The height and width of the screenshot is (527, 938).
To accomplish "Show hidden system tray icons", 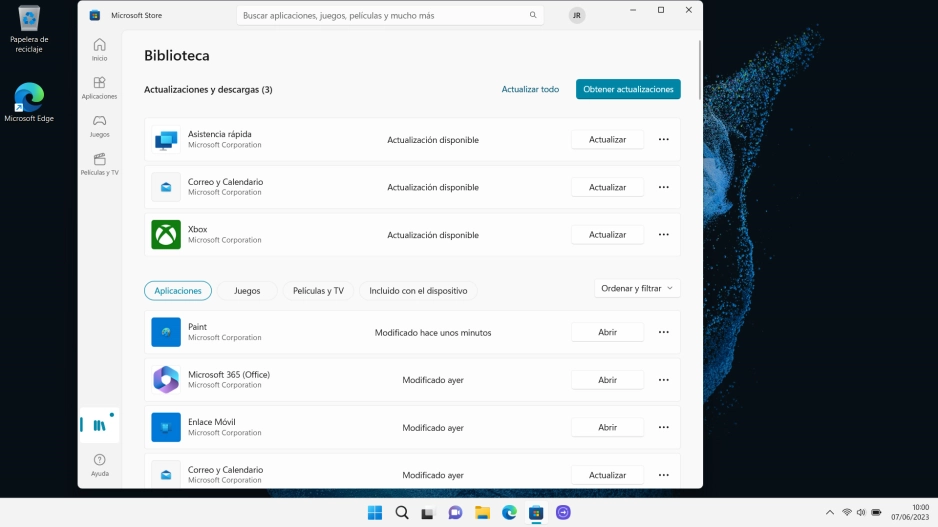I will click(x=830, y=513).
